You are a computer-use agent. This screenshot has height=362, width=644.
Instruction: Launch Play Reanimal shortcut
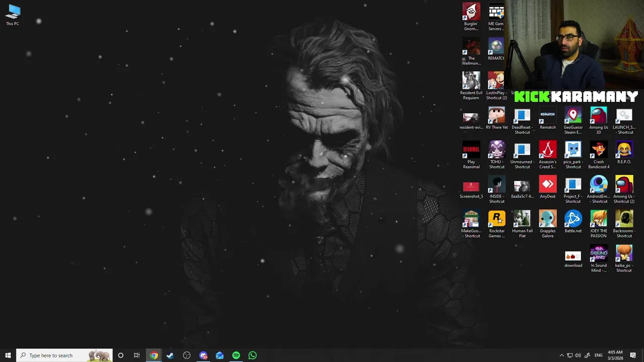click(x=471, y=155)
